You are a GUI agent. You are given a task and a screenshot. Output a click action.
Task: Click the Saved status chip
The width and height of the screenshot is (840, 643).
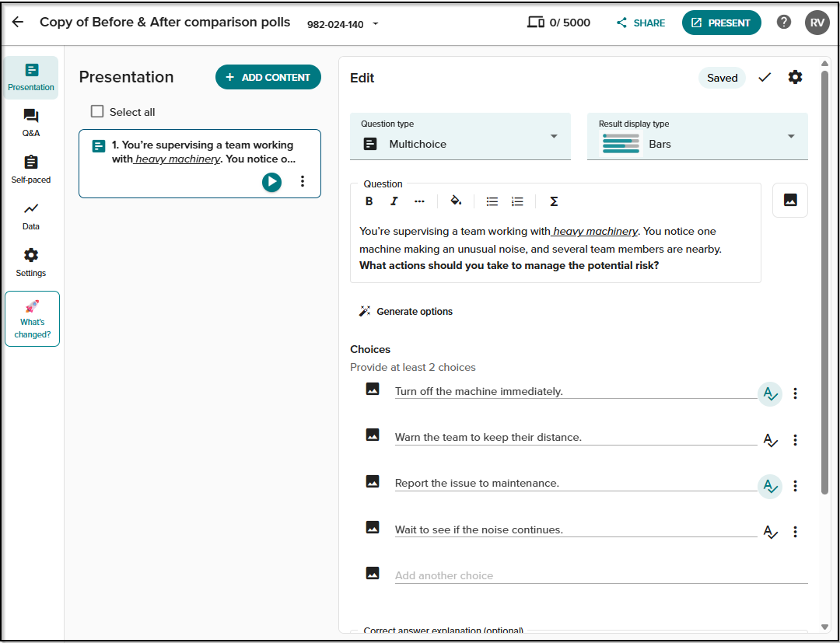[x=722, y=78]
